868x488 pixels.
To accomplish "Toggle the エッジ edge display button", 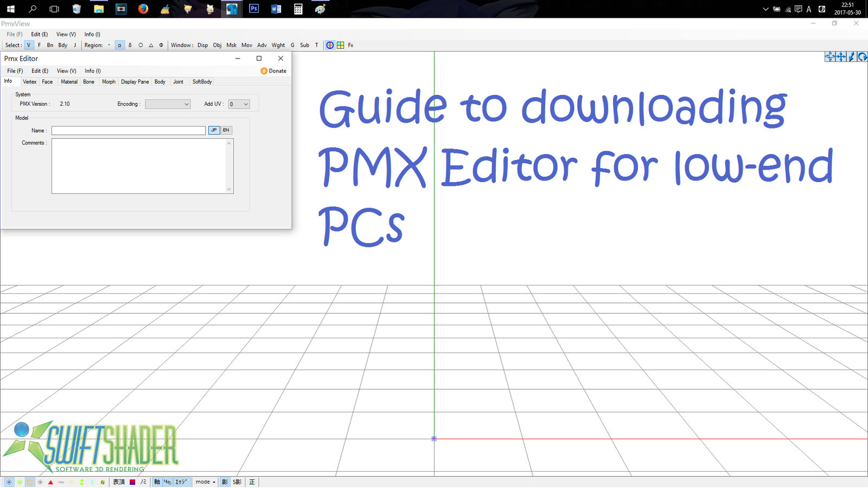I will [181, 481].
